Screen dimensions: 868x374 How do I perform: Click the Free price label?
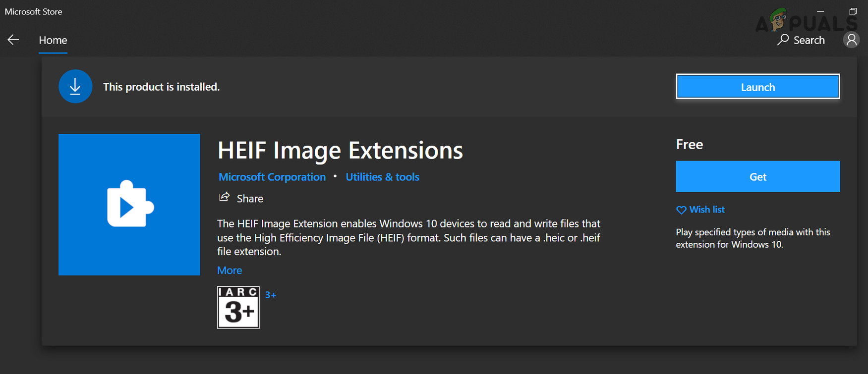point(690,144)
